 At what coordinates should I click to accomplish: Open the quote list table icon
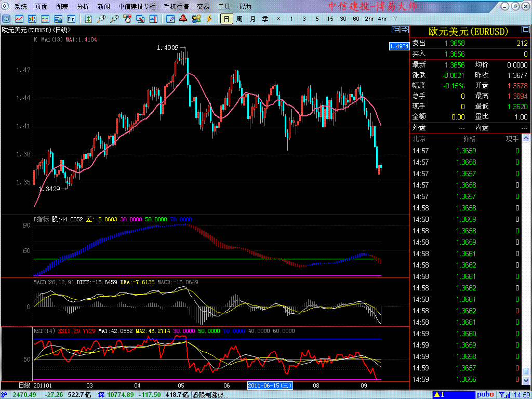(x=45, y=19)
